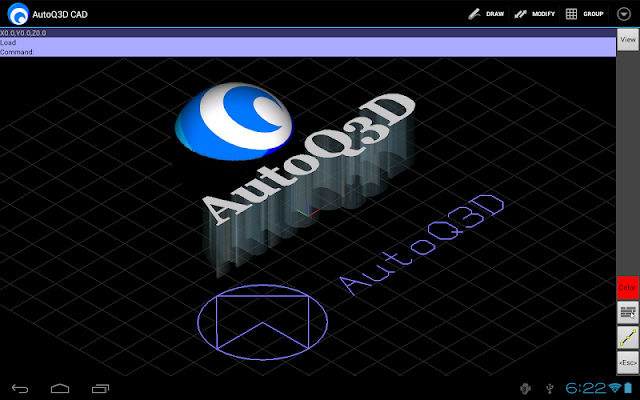The image size is (640, 400).
Task: Tap the pencil icon beside DRAW
Action: [474, 14]
